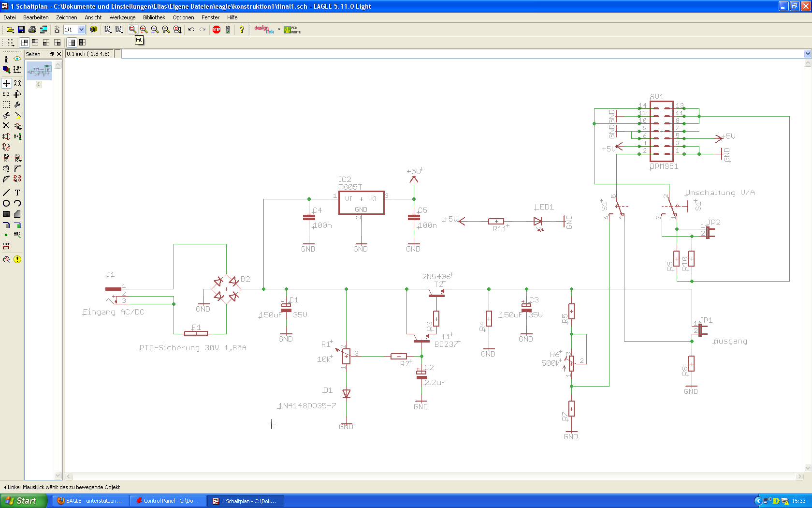Viewport: 812px width, 508px height.
Task: Open the Zeichnen menu
Action: [x=67, y=17]
